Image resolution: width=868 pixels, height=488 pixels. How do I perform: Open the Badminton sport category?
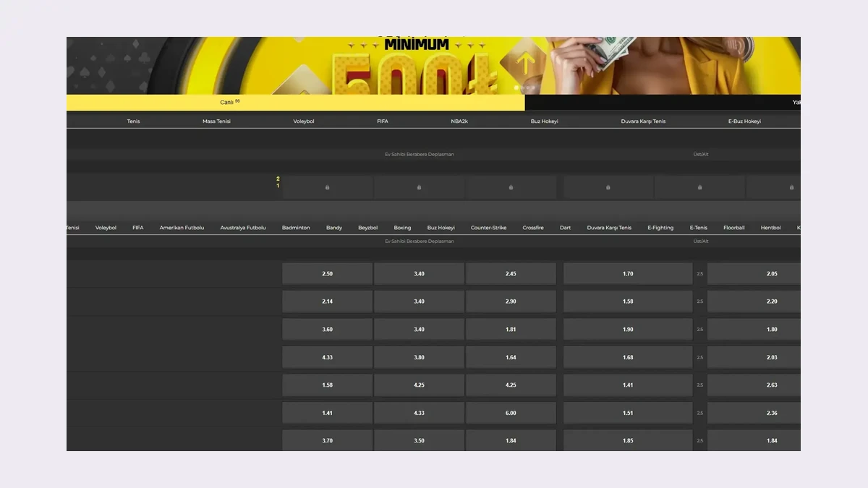[x=296, y=228]
